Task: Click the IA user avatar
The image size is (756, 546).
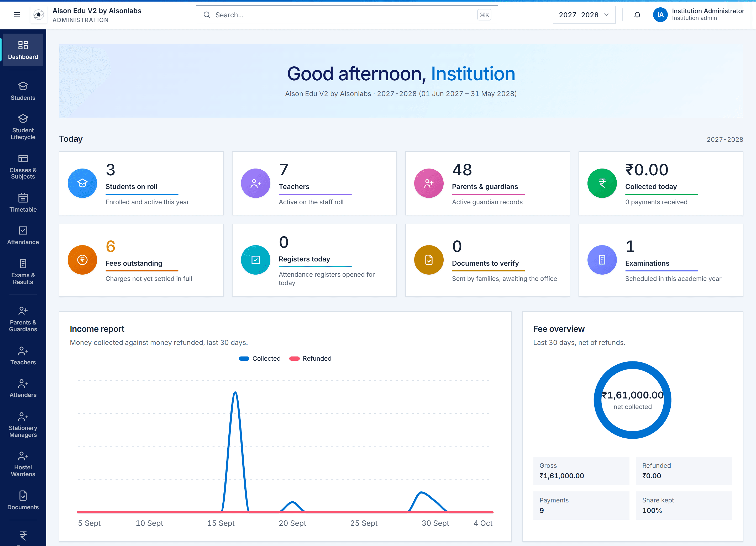Action: 660,15
